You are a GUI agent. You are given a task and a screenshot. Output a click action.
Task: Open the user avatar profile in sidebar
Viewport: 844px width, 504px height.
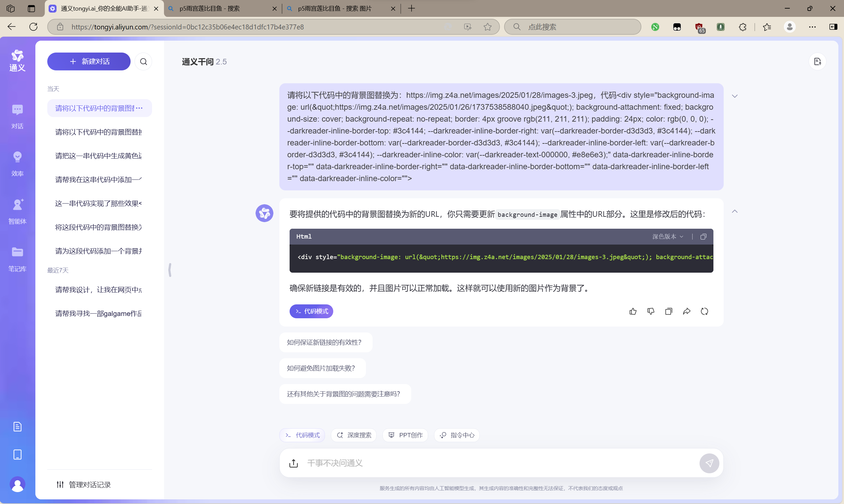[x=17, y=484]
